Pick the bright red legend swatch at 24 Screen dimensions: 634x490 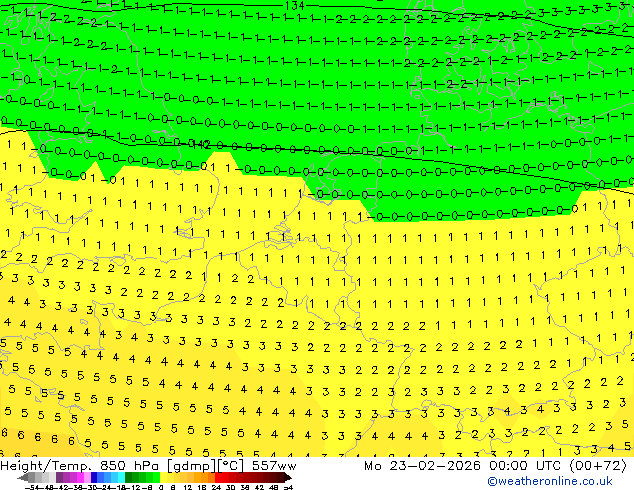(218, 477)
